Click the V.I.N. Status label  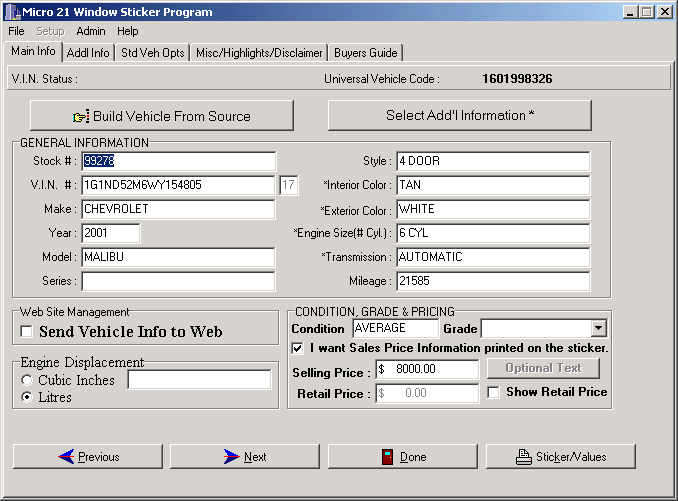click(x=45, y=79)
